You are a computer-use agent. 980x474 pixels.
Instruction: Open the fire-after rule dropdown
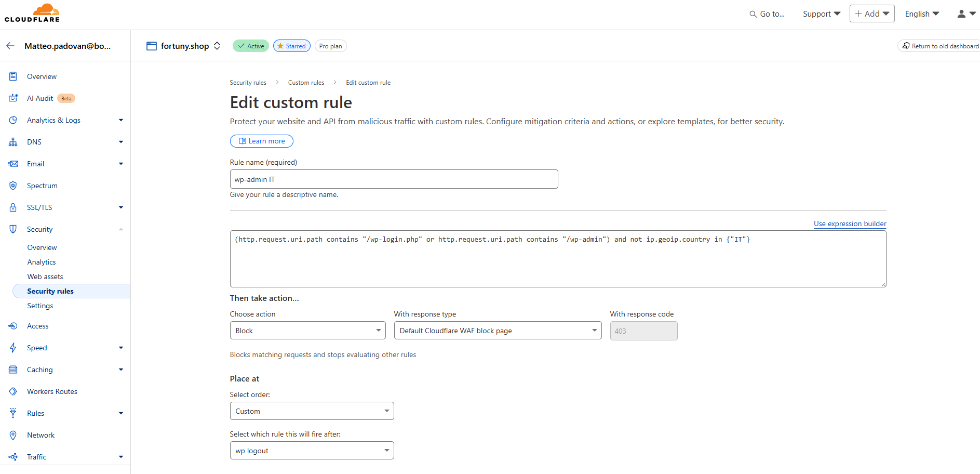(x=312, y=450)
